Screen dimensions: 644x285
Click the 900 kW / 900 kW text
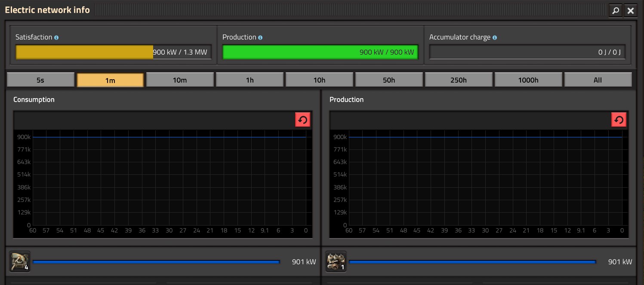[387, 52]
